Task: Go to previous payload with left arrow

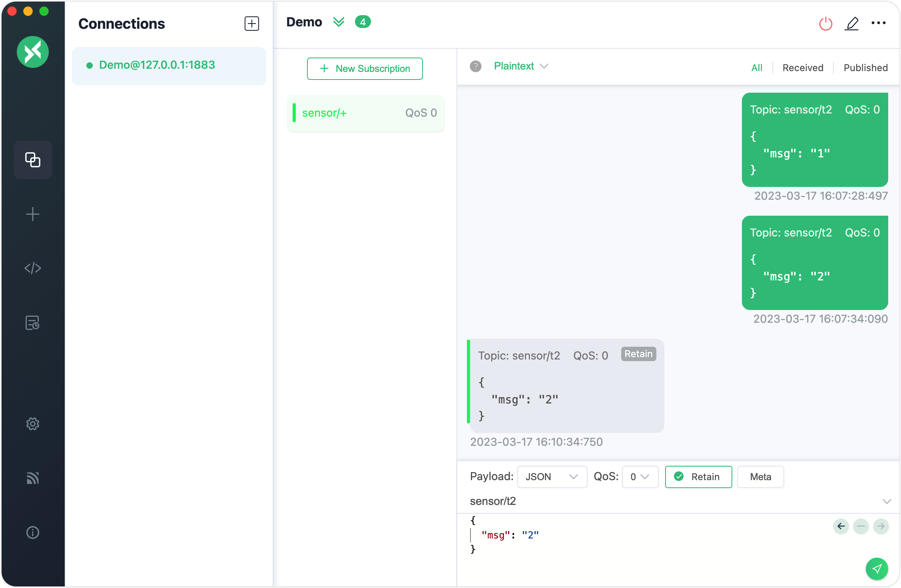Action: (841, 526)
